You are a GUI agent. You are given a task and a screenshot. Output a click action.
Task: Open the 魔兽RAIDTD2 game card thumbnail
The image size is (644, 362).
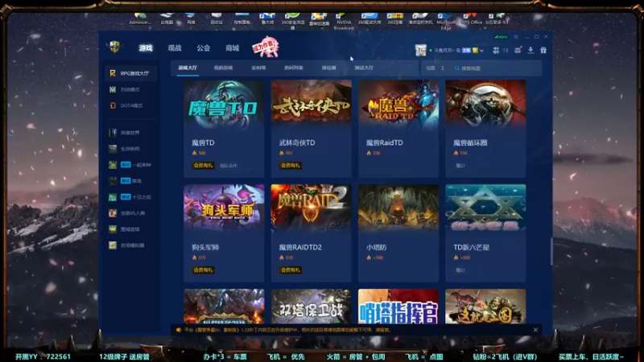tap(311, 209)
